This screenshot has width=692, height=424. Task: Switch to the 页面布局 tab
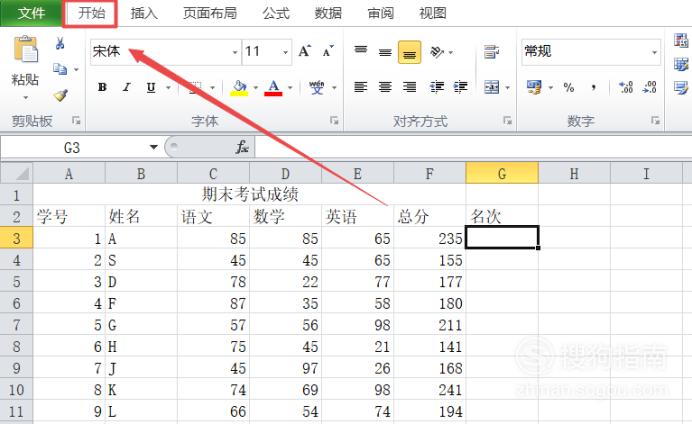(x=210, y=13)
